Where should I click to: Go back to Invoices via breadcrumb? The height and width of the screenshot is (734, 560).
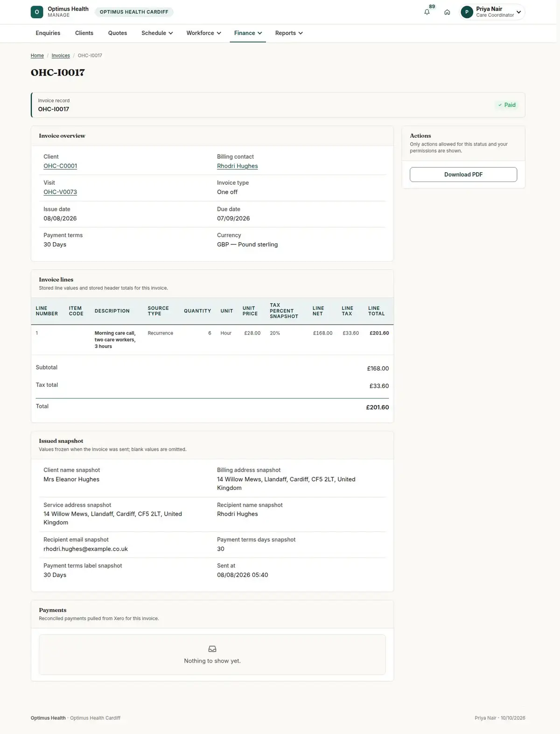(x=61, y=56)
